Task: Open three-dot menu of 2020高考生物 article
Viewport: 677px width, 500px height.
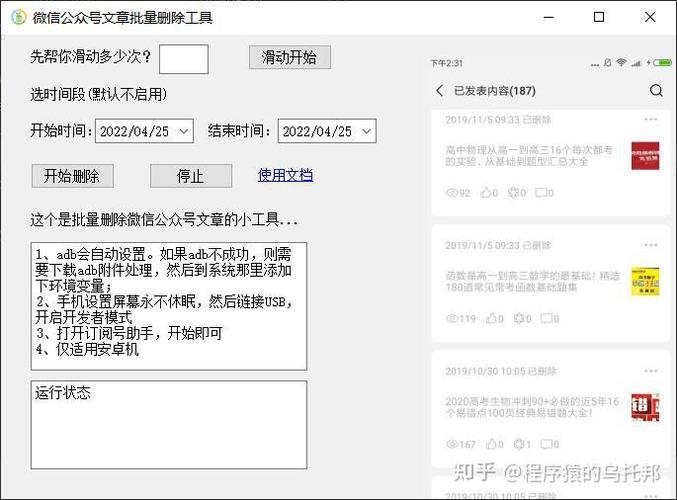Action: click(651, 370)
